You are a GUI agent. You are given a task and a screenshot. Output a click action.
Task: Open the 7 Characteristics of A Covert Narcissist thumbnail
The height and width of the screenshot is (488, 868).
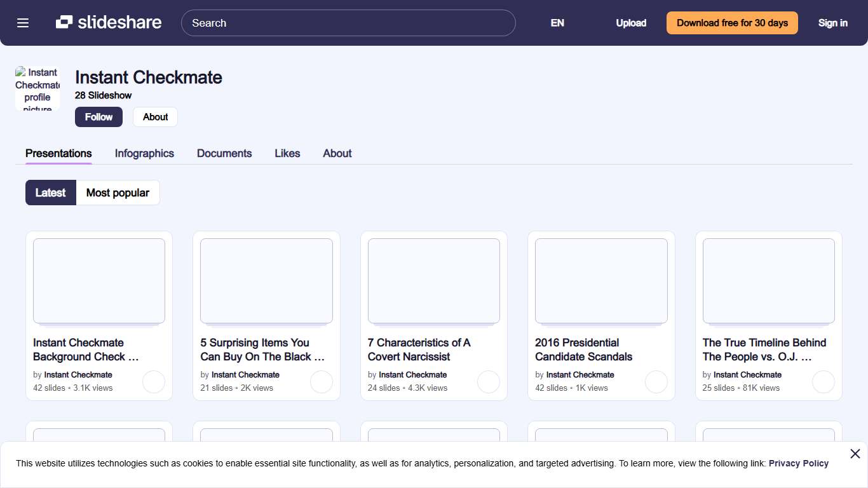pos(433,281)
